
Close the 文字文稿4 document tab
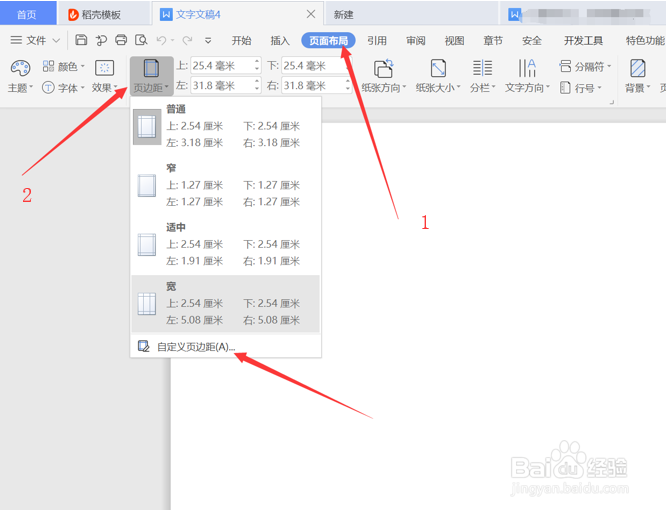click(x=310, y=14)
